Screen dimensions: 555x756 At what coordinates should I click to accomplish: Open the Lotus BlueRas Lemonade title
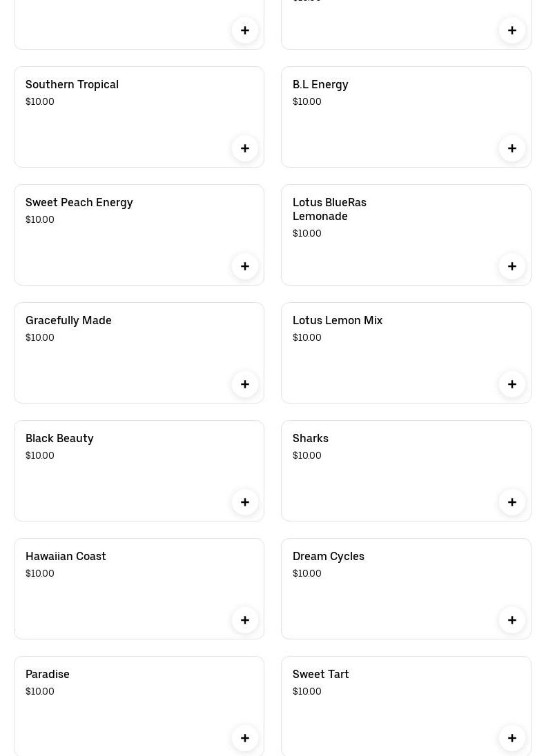pos(329,209)
